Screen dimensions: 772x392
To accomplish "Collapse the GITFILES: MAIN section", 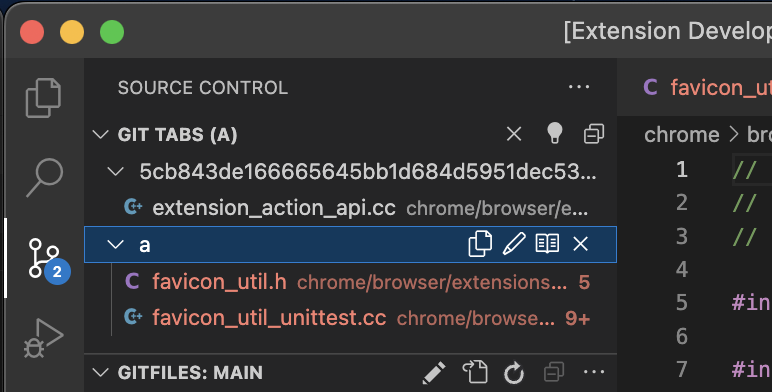I will (100, 372).
